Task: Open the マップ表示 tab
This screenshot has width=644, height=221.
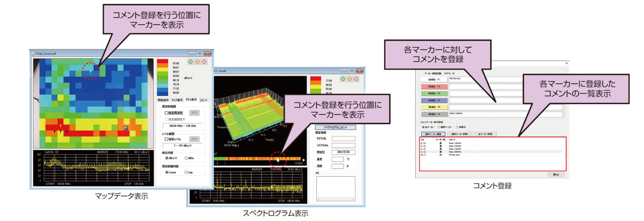Action: [177, 100]
